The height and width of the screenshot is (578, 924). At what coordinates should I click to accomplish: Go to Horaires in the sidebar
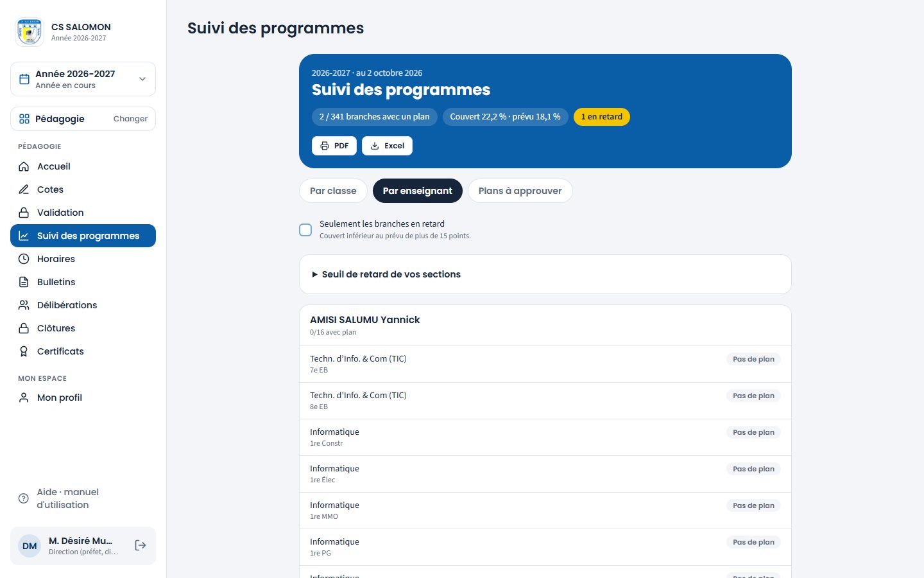coord(83,259)
